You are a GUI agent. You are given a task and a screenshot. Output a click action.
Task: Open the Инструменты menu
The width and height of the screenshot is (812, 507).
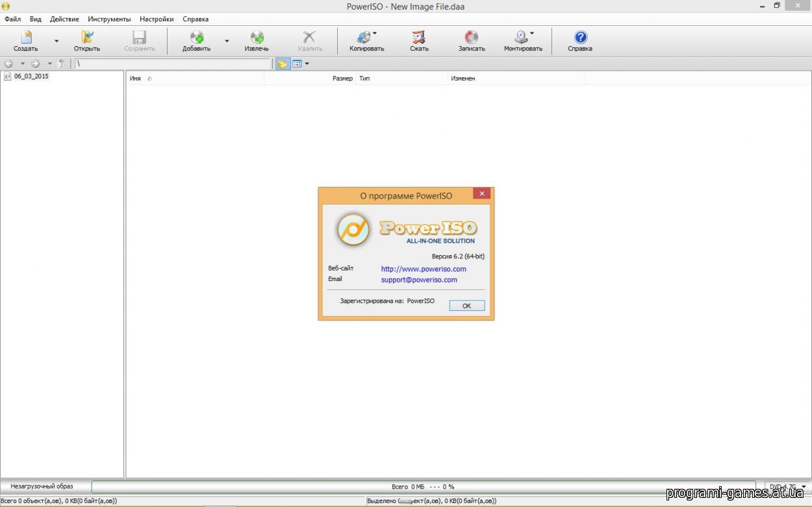(x=109, y=19)
